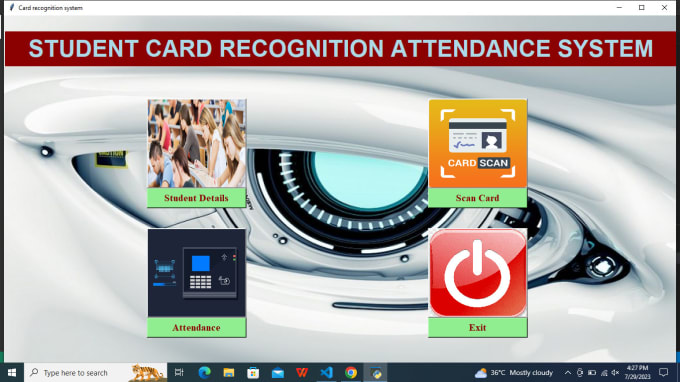The image size is (680, 382).
Task: Click the Scan Card green button
Action: coord(478,198)
